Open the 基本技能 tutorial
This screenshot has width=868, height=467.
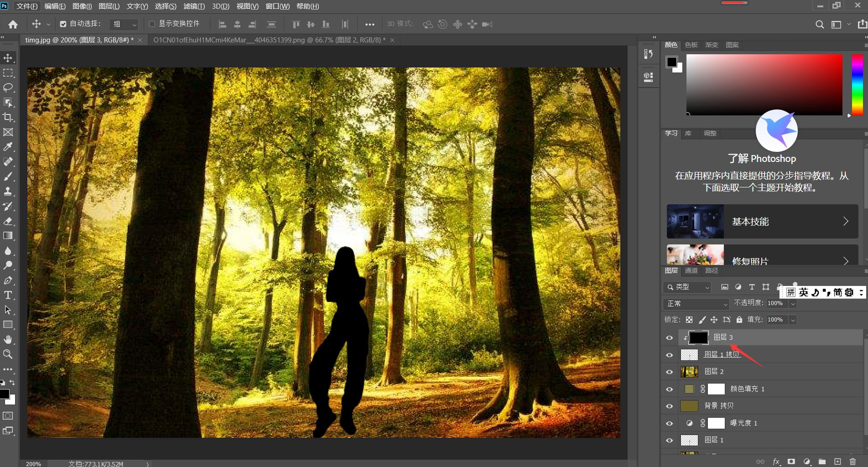[x=762, y=222]
